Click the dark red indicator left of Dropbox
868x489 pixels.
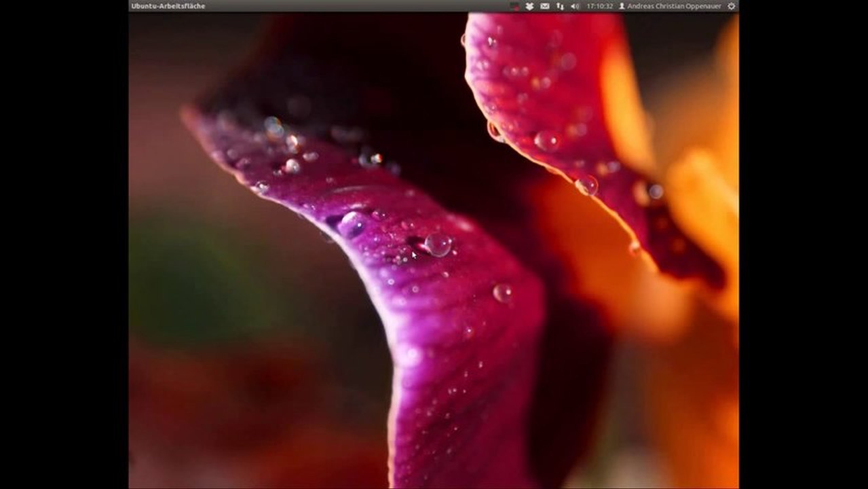click(514, 6)
